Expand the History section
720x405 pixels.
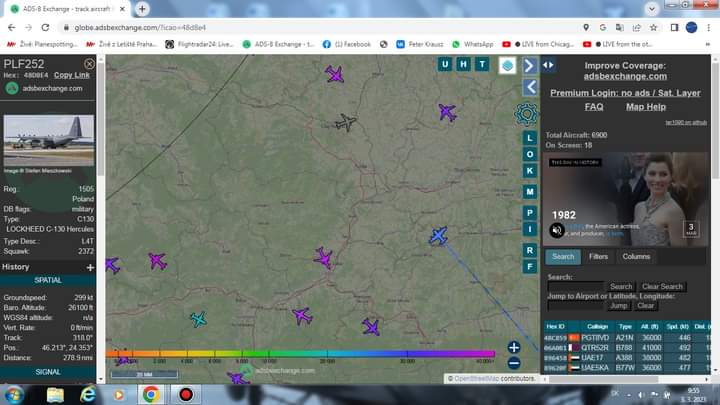click(90, 267)
